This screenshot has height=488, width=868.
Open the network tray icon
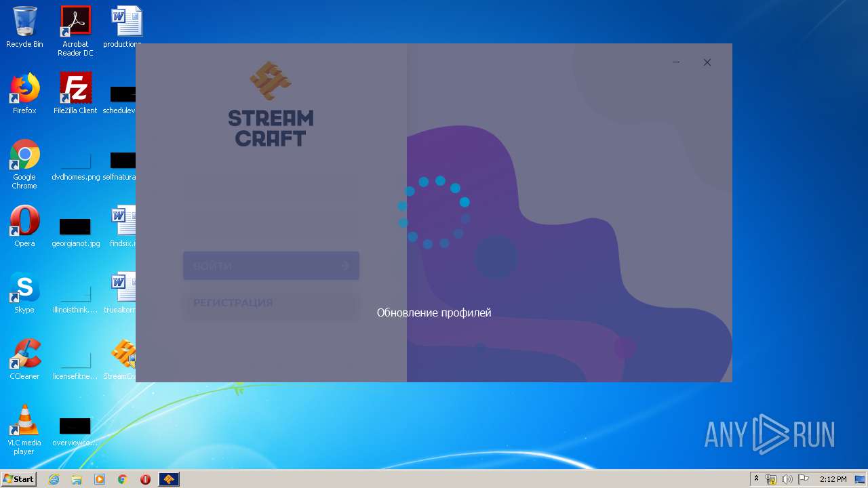coord(771,479)
